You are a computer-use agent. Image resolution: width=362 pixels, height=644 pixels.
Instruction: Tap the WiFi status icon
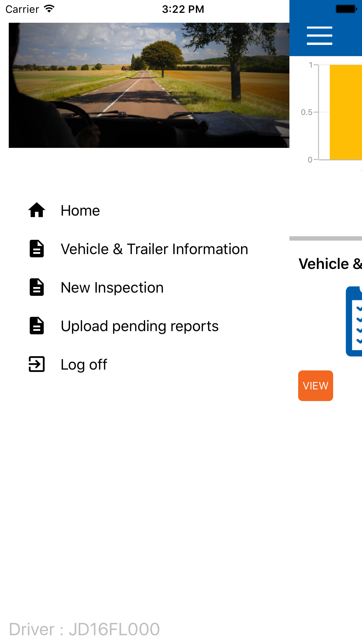pos(49,9)
